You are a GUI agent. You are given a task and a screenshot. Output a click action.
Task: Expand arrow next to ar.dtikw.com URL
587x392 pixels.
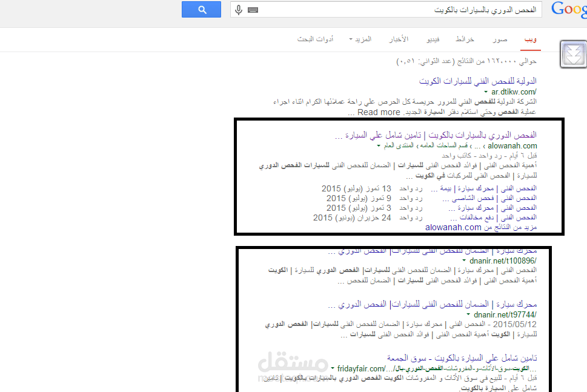(486, 91)
